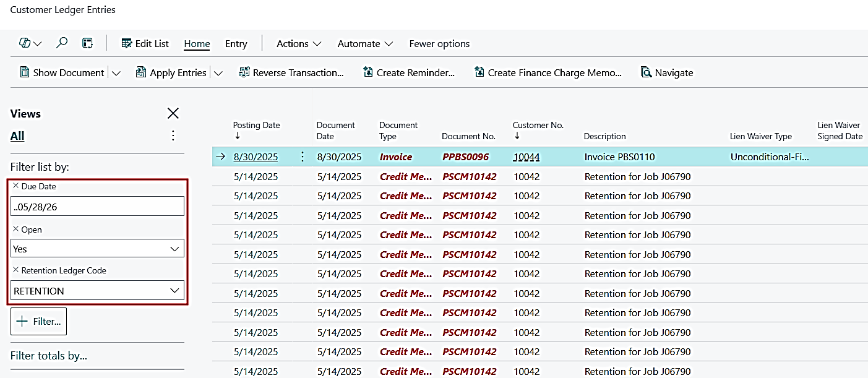Click the Lien Waiver Type column header
This screenshot has height=378, width=868.
[x=761, y=136]
